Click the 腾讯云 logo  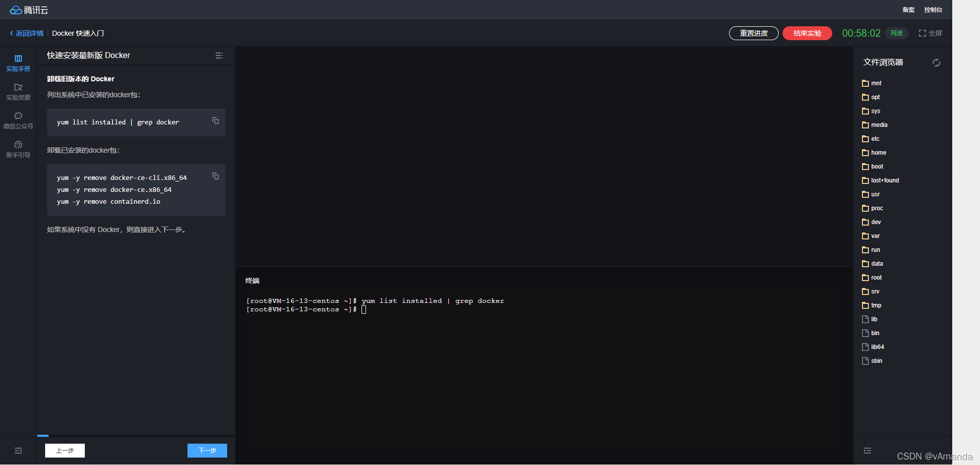click(29, 10)
